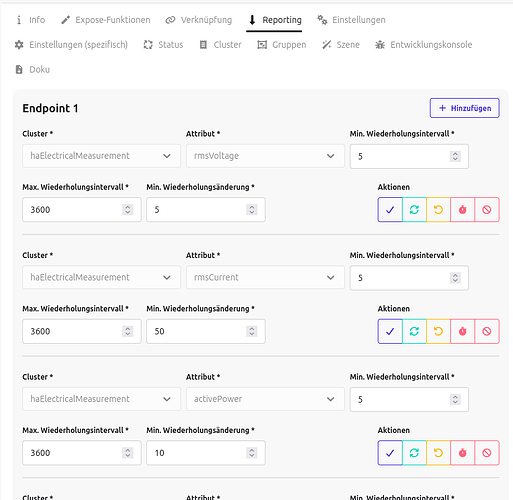The height and width of the screenshot is (500, 513).
Task: Open the Info tab
Action: tap(30, 20)
